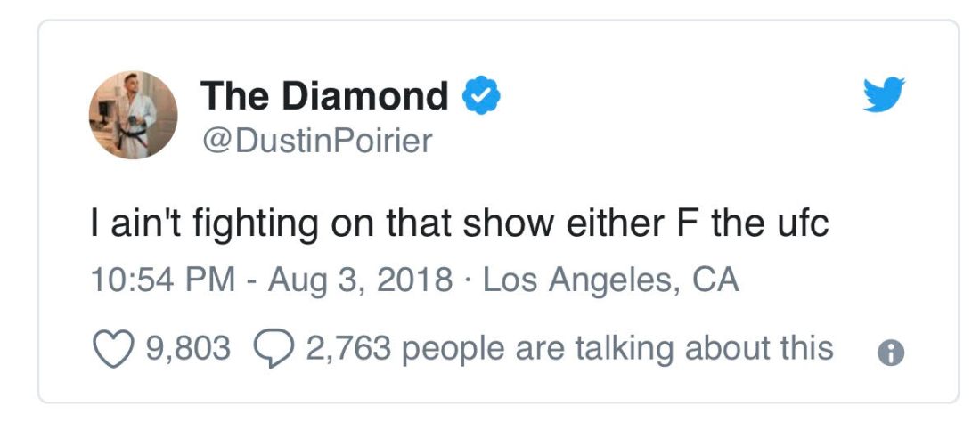The width and height of the screenshot is (980, 430).
Task: Click the "CA" state abbreviation
Action: 715,280
